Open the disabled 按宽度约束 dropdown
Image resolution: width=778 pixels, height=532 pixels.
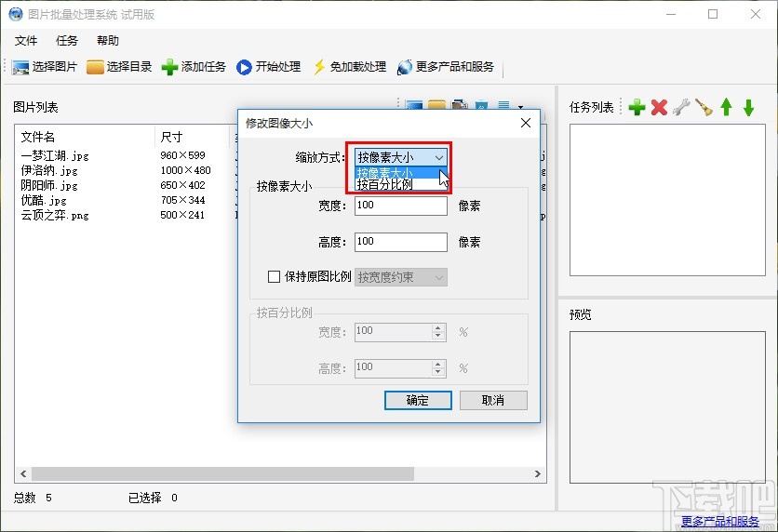pos(401,277)
